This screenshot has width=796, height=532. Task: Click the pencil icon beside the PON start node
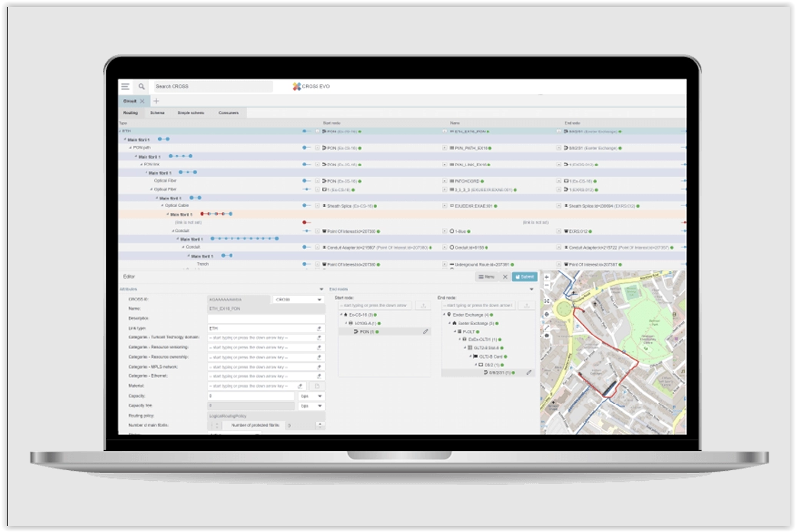[426, 331]
